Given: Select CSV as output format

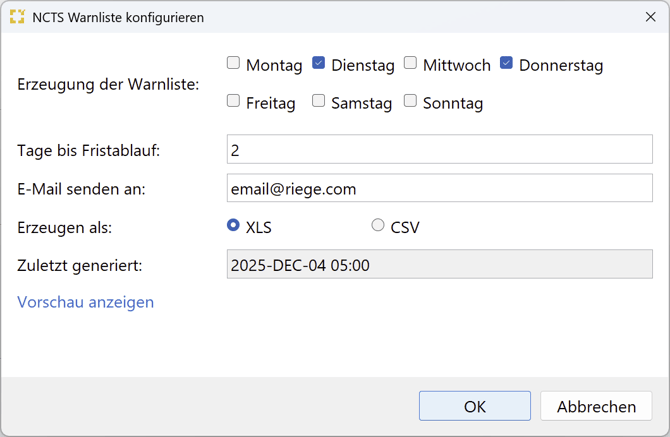Looking at the screenshot, I should pyautogui.click(x=378, y=226).
